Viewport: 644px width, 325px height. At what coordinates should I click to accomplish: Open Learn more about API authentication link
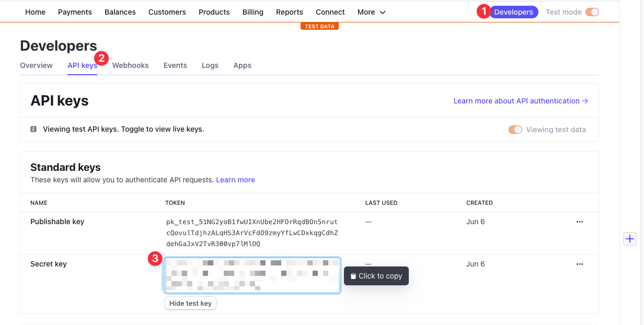click(x=521, y=101)
